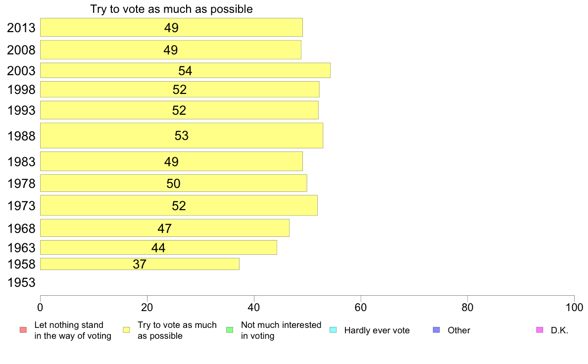Screen dimensions: 588x364
Task: Click the 1988 bar showing 53
Action: (181, 136)
